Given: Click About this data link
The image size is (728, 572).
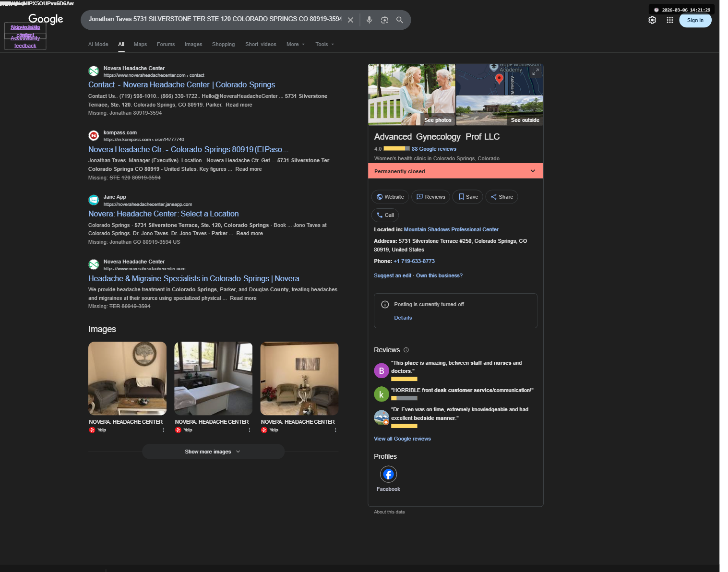Looking at the screenshot, I should pos(389,512).
